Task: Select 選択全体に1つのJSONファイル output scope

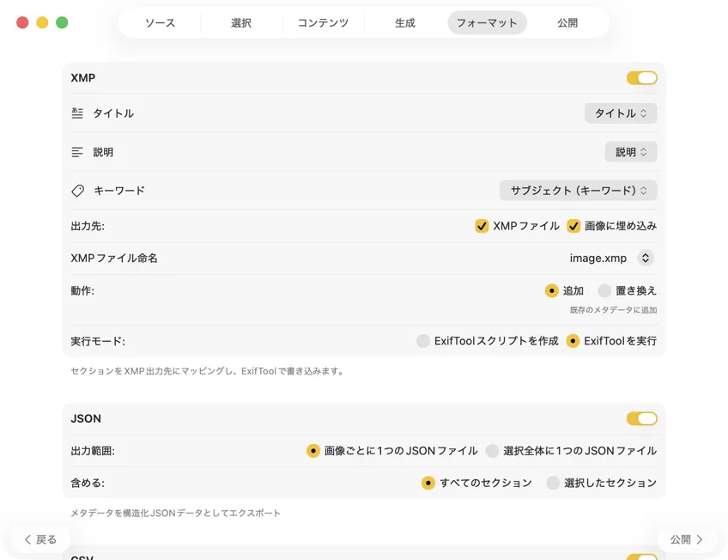Action: pyautogui.click(x=492, y=451)
